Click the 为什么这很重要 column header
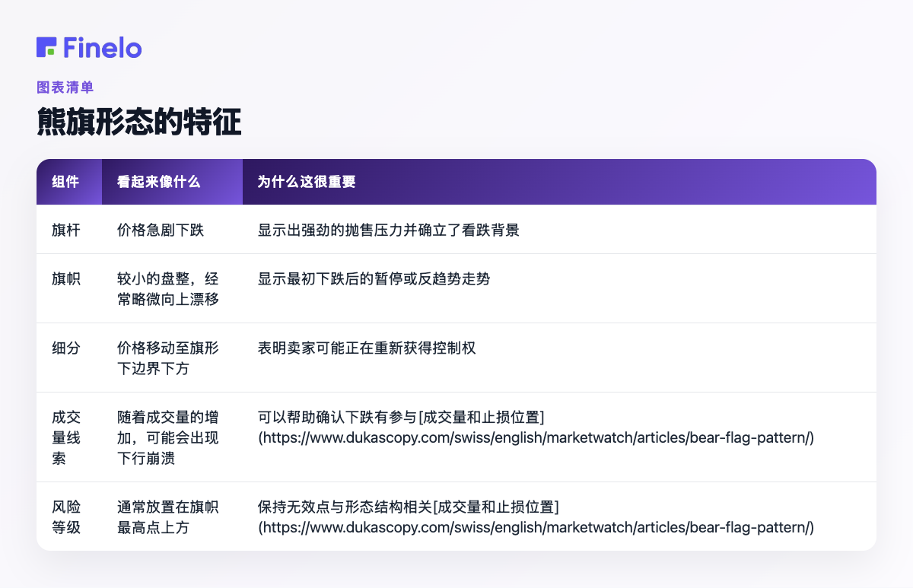The height and width of the screenshot is (588, 913). coord(559,182)
